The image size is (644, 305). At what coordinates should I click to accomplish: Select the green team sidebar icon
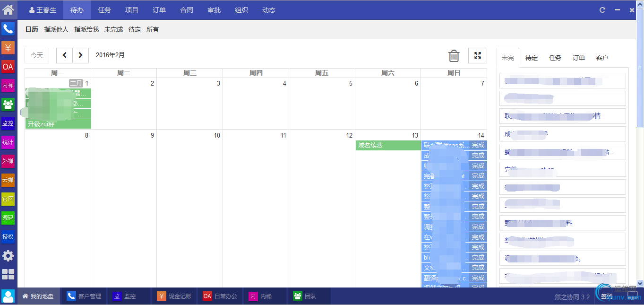point(8,105)
